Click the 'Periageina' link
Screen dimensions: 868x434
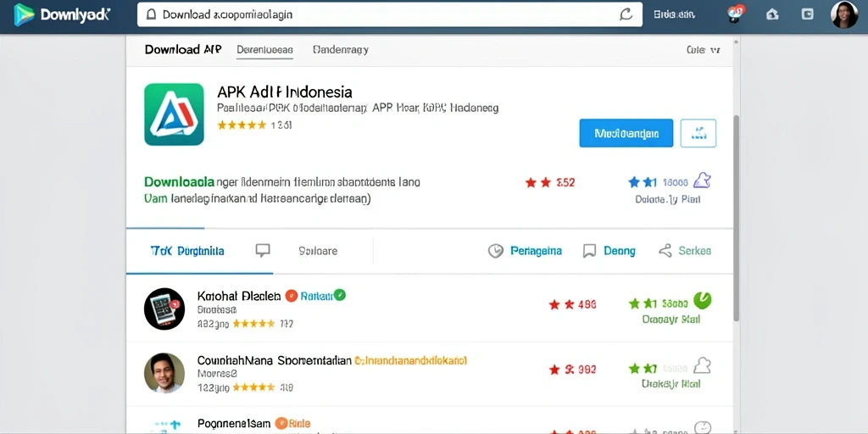(x=536, y=251)
